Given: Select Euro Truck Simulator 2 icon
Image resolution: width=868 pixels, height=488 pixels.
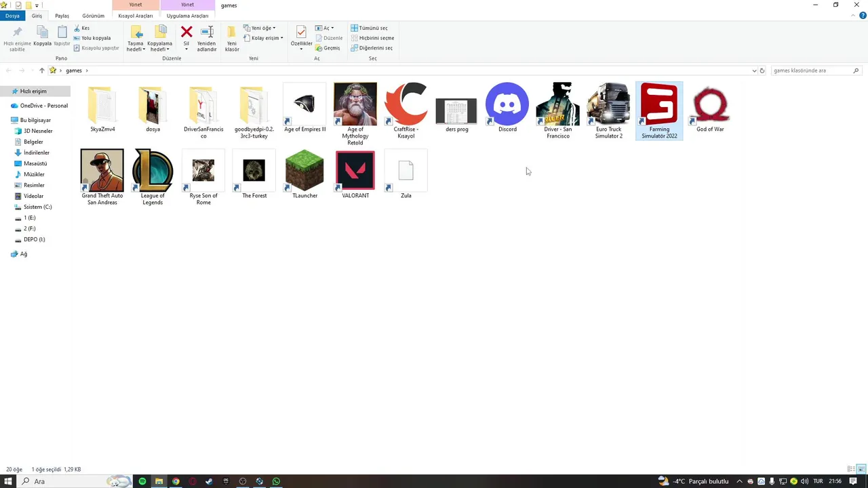Looking at the screenshot, I should (609, 104).
